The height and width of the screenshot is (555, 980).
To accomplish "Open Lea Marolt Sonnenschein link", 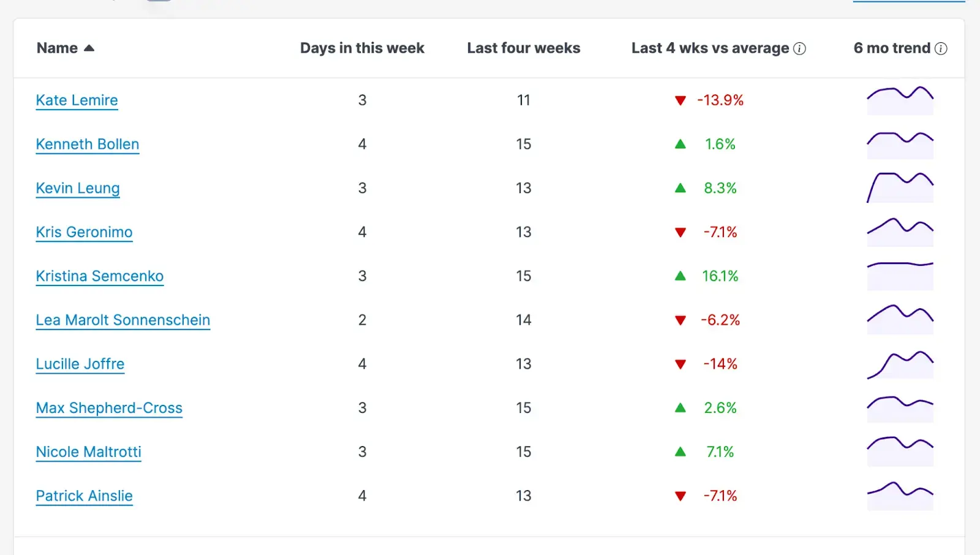I will 123,320.
